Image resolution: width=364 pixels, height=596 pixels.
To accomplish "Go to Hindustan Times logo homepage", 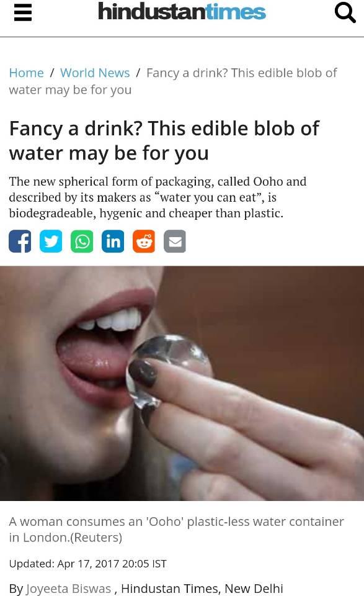I will [x=182, y=11].
